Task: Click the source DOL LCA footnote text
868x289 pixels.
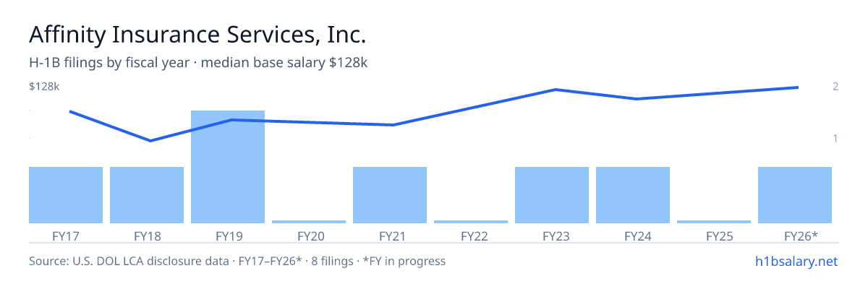Action: tap(237, 261)
